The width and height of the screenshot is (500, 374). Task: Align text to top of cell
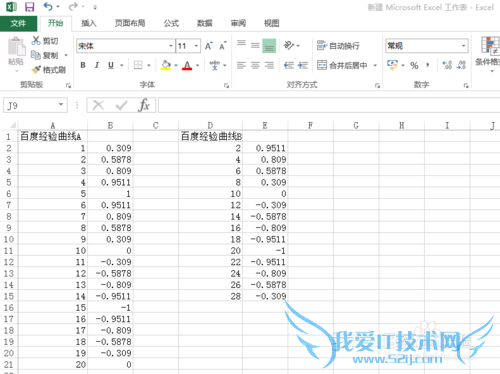pos(241,44)
